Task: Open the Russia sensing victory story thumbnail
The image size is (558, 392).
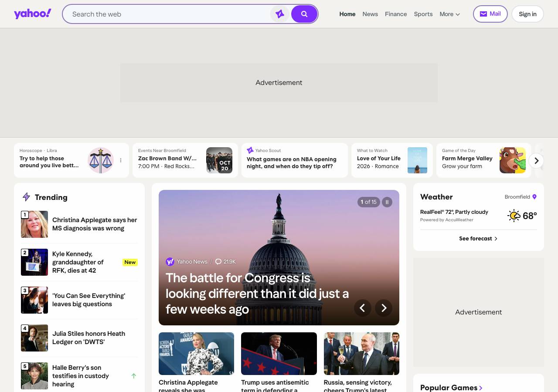Action: click(361, 354)
